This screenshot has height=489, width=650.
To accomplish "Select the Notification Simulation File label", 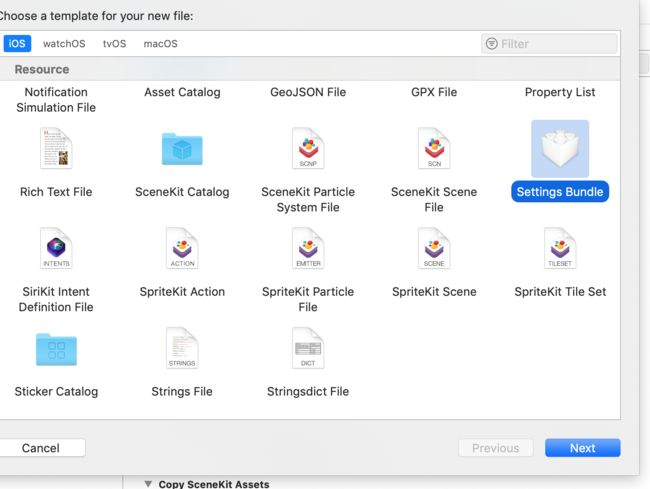I will tap(56, 100).
